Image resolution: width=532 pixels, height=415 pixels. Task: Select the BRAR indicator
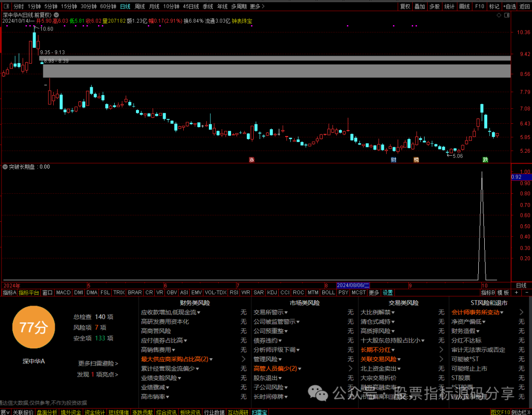pos(134,292)
